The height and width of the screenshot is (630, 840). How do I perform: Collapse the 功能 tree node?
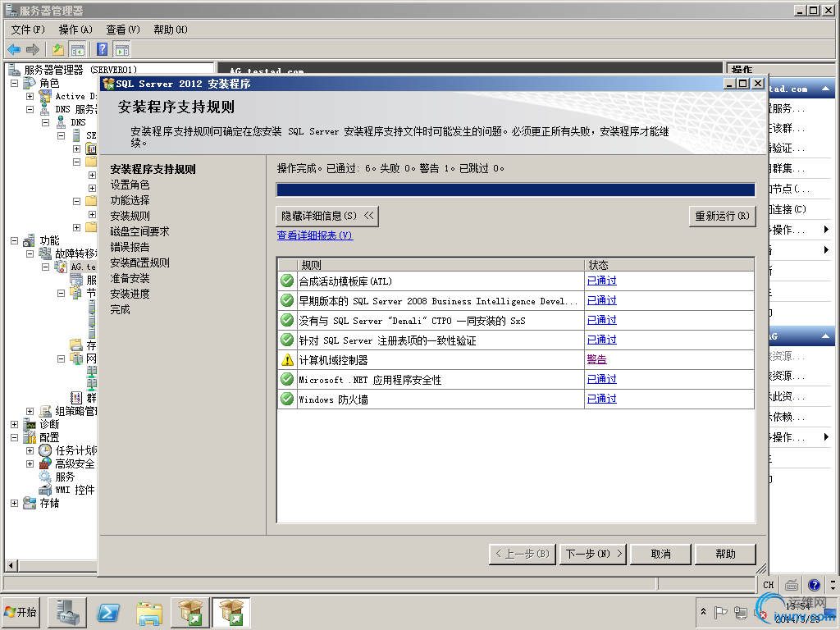15,240
